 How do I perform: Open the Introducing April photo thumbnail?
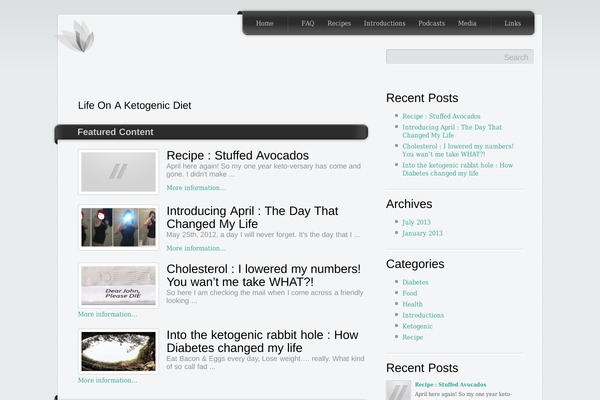(118, 227)
